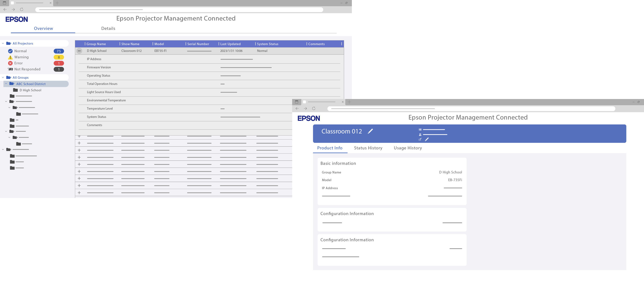
Task: Switch to the Details tab
Action: tap(108, 28)
